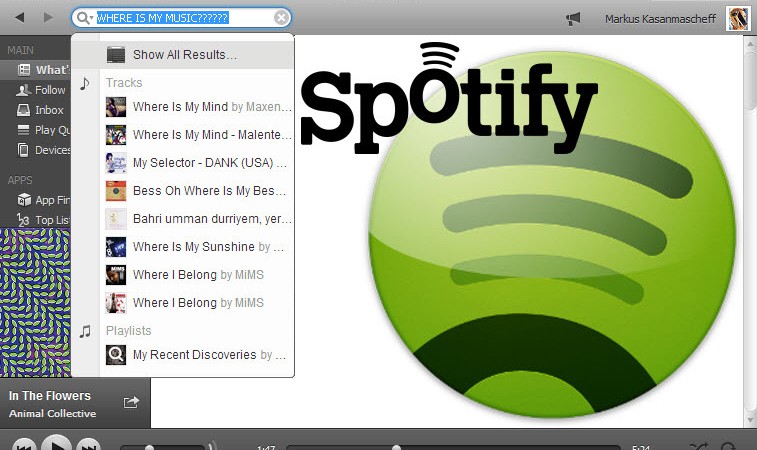Click the Inbox tray icon

[x=23, y=110]
